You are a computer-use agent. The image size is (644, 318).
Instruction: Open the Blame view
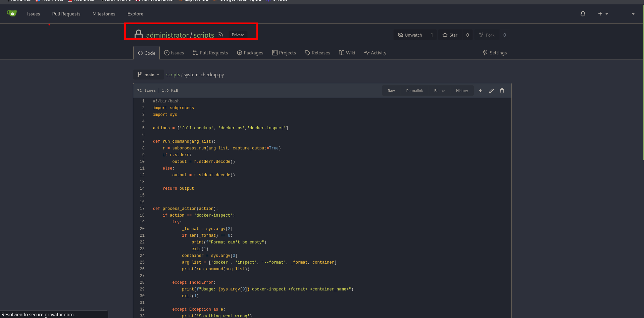pyautogui.click(x=439, y=91)
